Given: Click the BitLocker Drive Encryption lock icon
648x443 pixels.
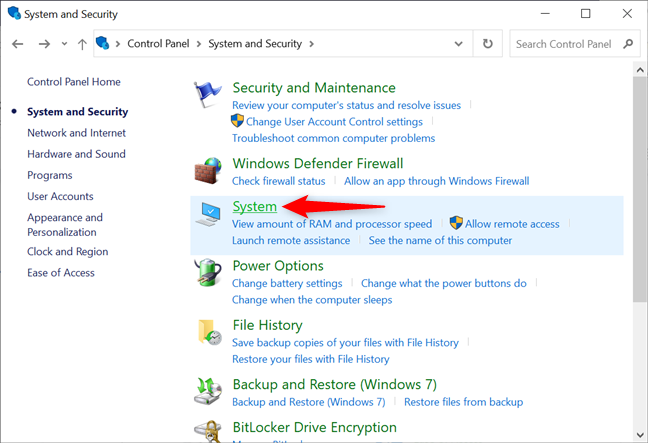Looking at the screenshot, I should [208, 431].
